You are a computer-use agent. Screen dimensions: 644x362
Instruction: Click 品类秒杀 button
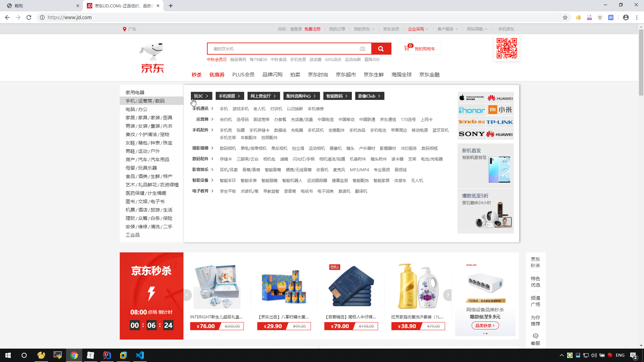tap(485, 325)
